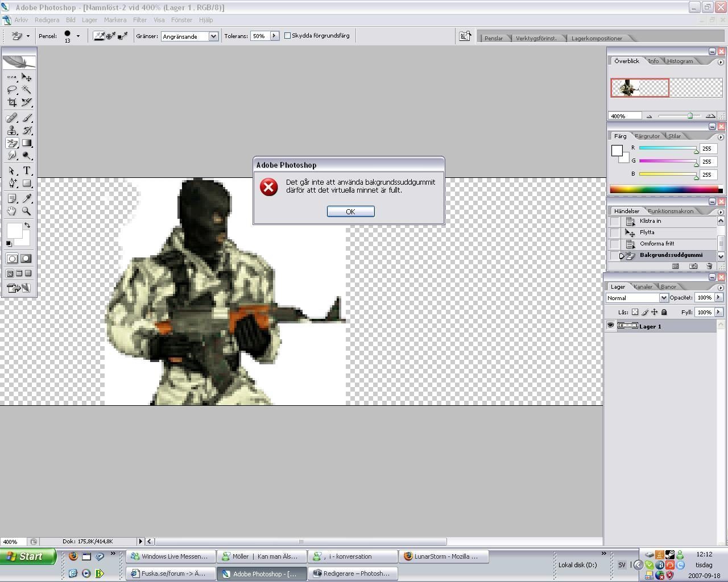The image size is (728, 582).
Task: Open Händelser panel flyout menu
Action: tap(721, 212)
